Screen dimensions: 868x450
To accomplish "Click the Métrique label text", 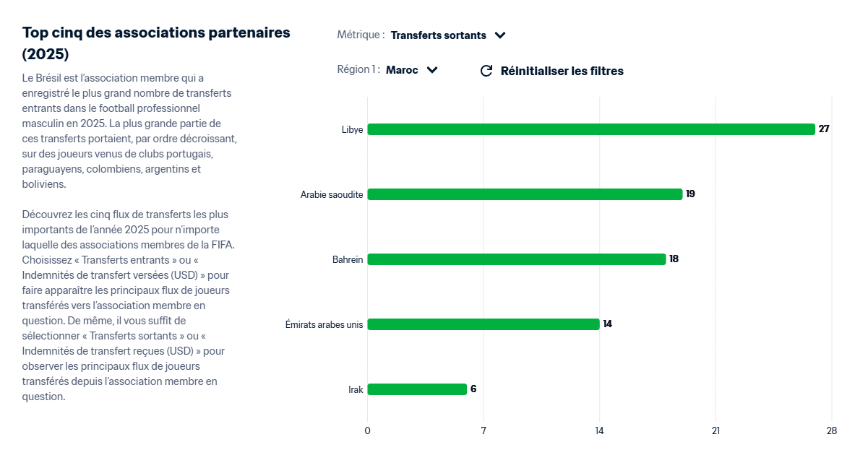I will (361, 35).
